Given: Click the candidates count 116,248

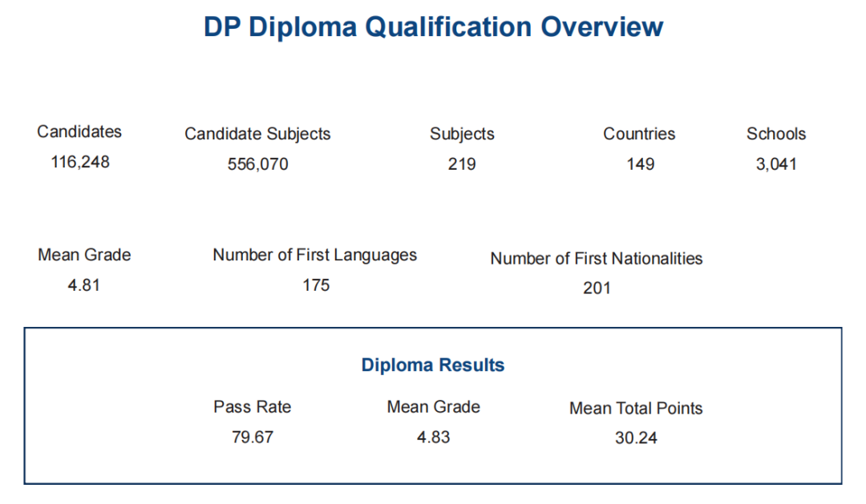Looking at the screenshot, I should point(80,162).
